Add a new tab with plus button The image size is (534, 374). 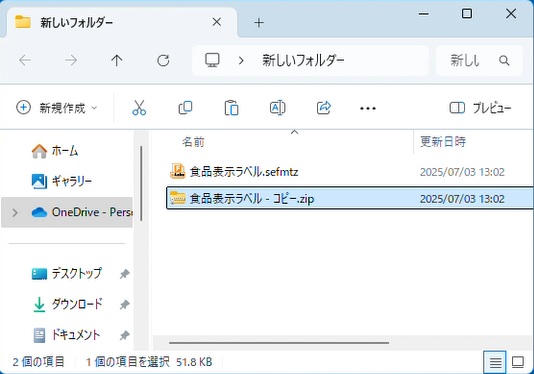coord(259,23)
